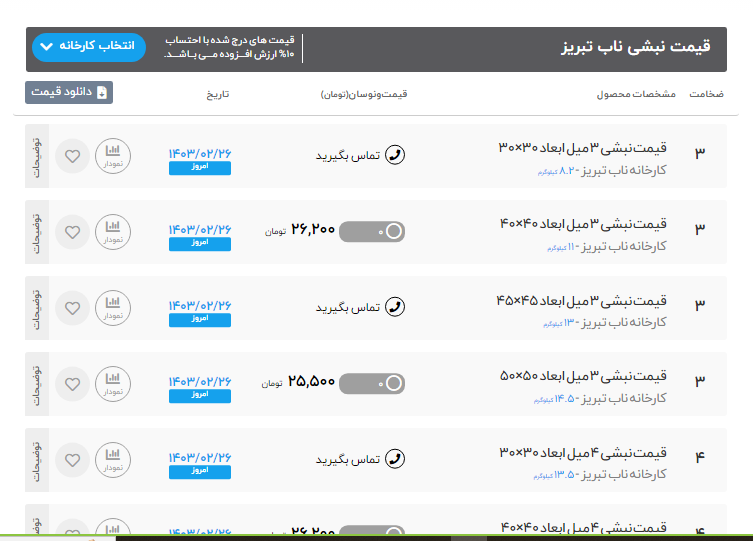Click the امروز date badge in the 3mm 50×50 row
Screen dimensions: 753x541
click(200, 396)
